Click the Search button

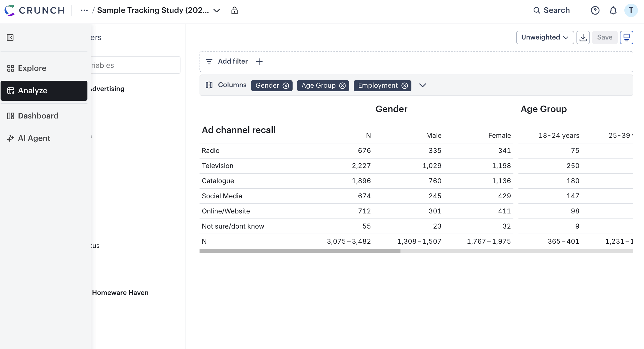552,10
